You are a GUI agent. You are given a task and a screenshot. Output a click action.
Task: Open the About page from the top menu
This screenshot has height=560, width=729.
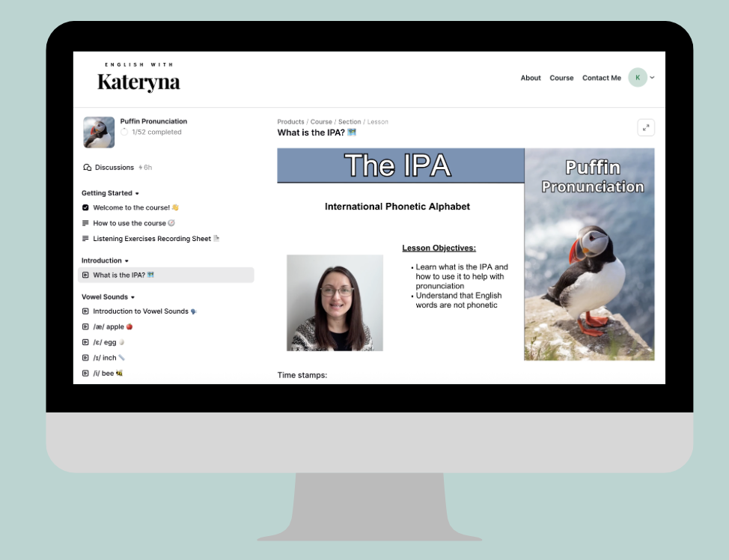531,78
